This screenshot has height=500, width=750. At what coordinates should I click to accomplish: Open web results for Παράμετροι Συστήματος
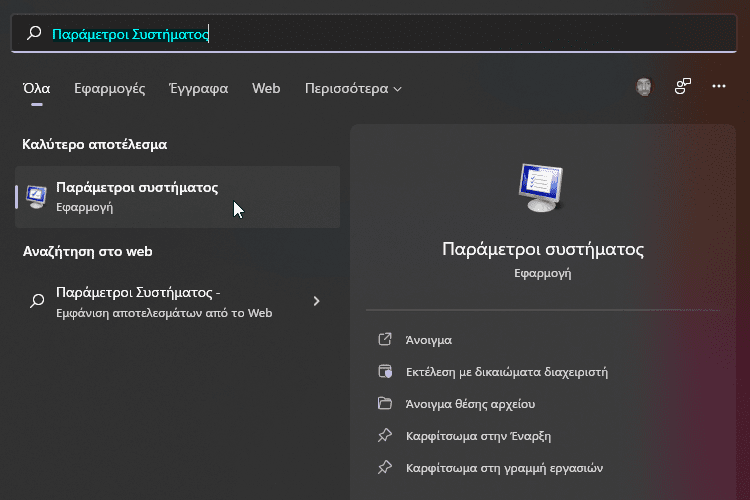pos(177,301)
